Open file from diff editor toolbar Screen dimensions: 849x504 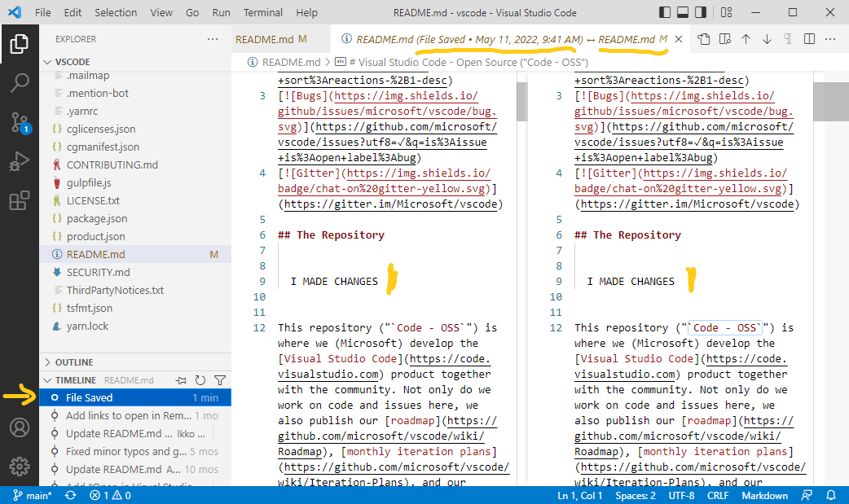(703, 39)
